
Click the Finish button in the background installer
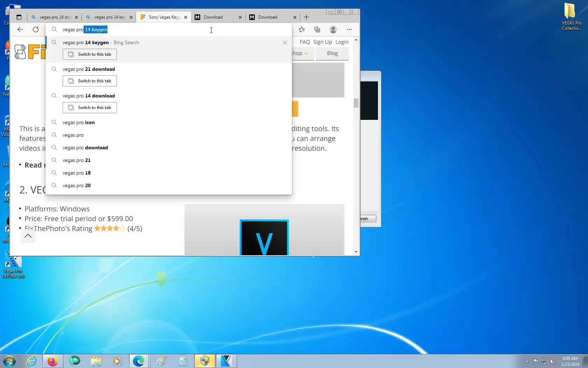click(368, 219)
